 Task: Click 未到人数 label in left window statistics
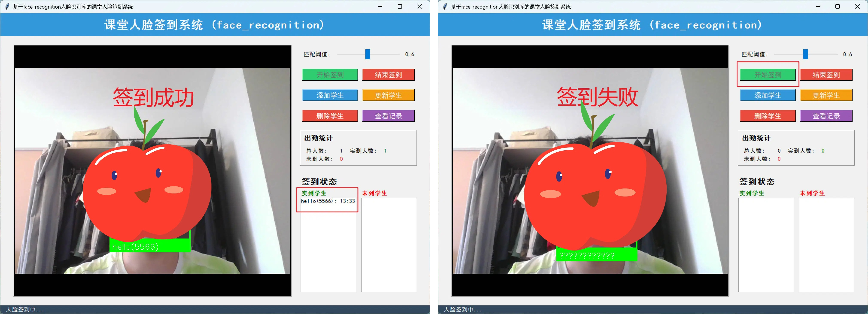[319, 159]
